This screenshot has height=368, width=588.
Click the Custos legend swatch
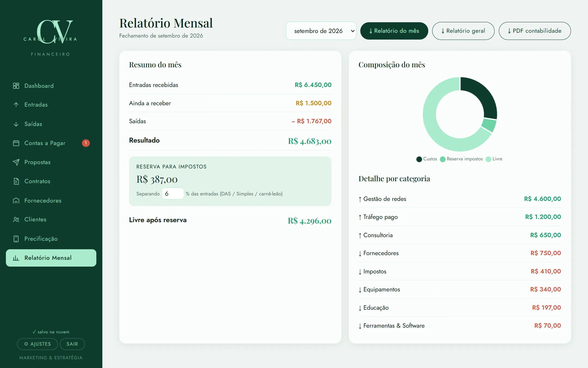(x=419, y=159)
